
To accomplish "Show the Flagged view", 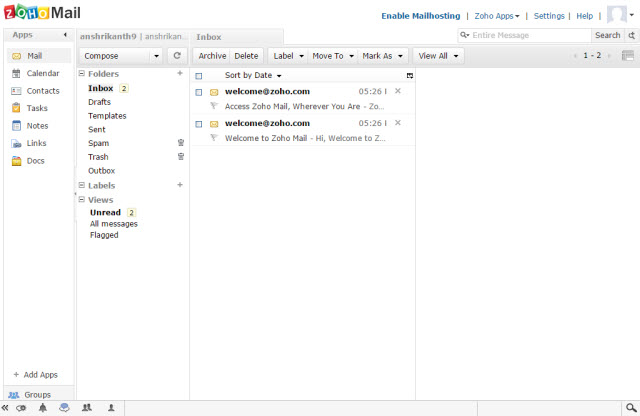I will pos(104,235).
